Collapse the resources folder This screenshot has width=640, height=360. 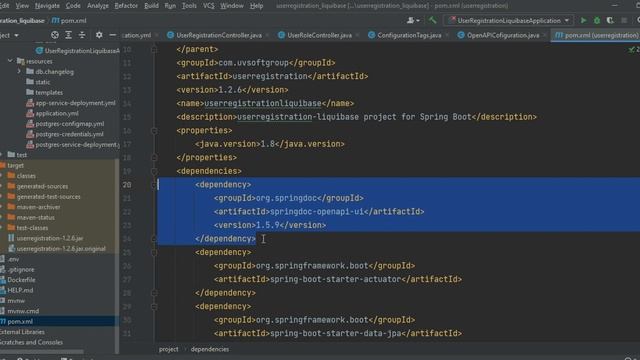tap(10, 61)
